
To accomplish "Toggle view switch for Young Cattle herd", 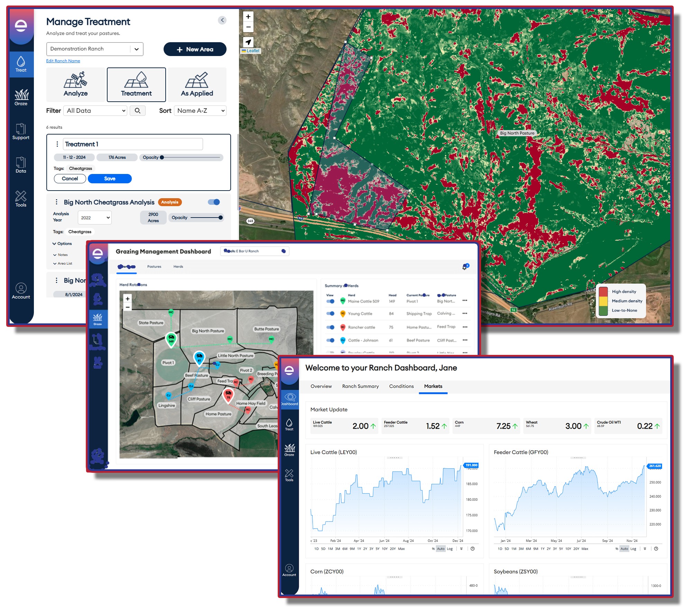I will 330,314.
